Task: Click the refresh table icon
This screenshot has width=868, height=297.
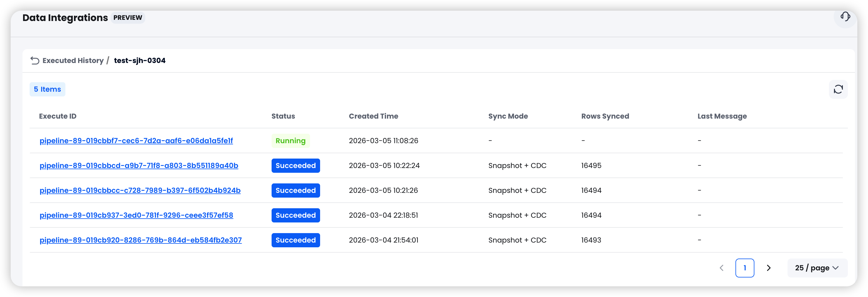Action: point(838,89)
